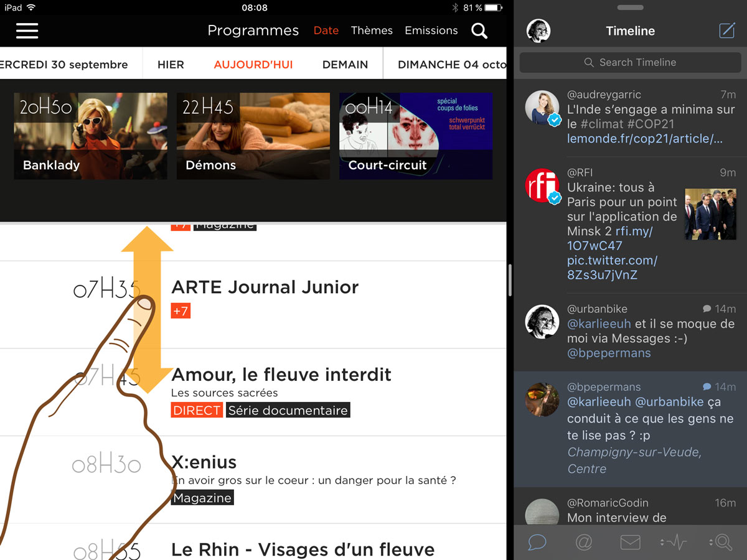Viewport: 747px width, 560px height.
Task: Open the Banklady 20H50 thumbnail
Action: click(91, 136)
